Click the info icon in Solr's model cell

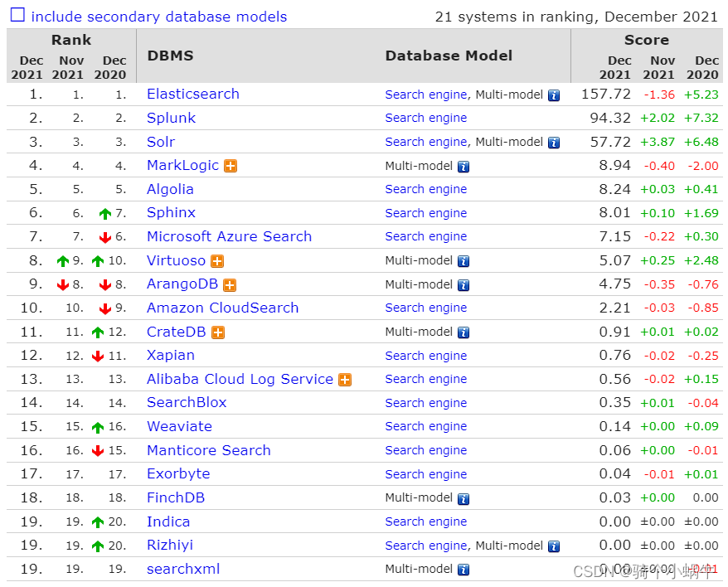click(x=554, y=143)
